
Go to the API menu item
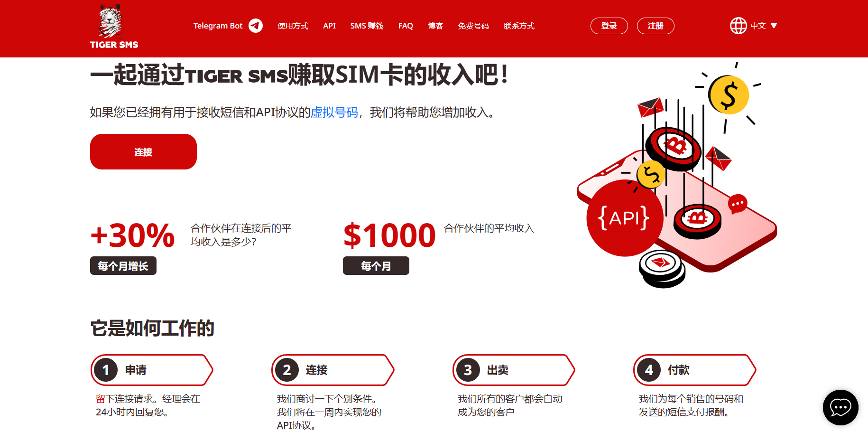coord(329,26)
